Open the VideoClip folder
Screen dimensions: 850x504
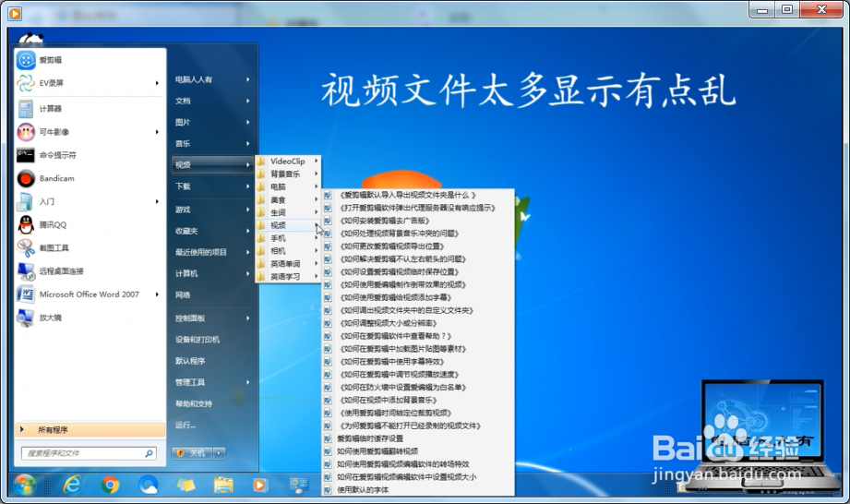point(288,161)
